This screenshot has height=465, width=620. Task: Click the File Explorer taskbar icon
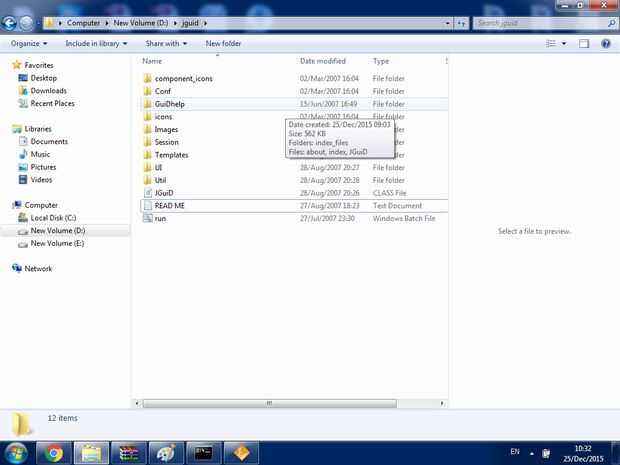[91, 453]
